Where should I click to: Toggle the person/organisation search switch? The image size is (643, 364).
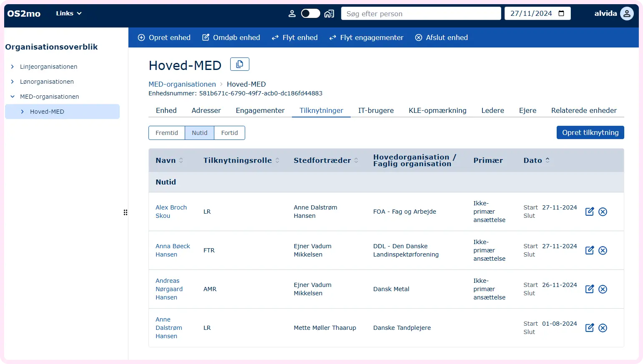pos(310,14)
